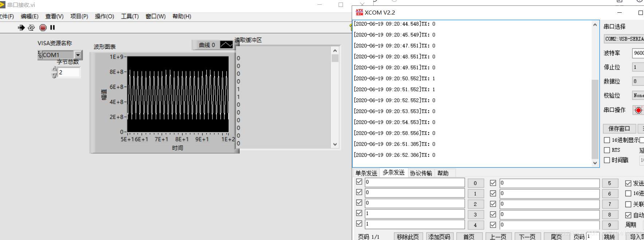Toggle 16进制显示 checkbox

607,140
